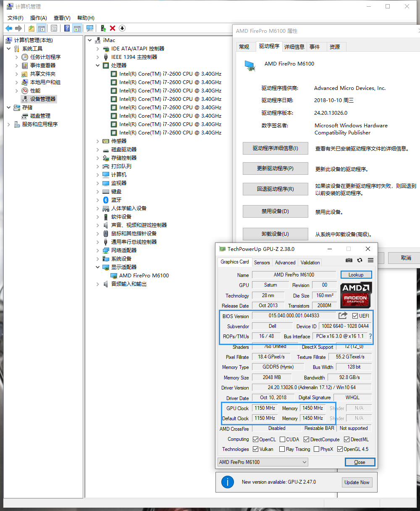Click the scan for hardware changes icon

tap(90, 28)
